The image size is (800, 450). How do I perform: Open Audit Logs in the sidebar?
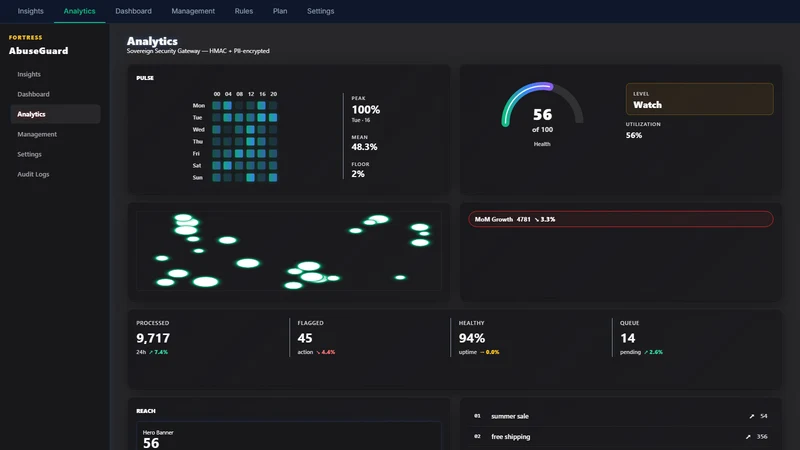coord(55,174)
